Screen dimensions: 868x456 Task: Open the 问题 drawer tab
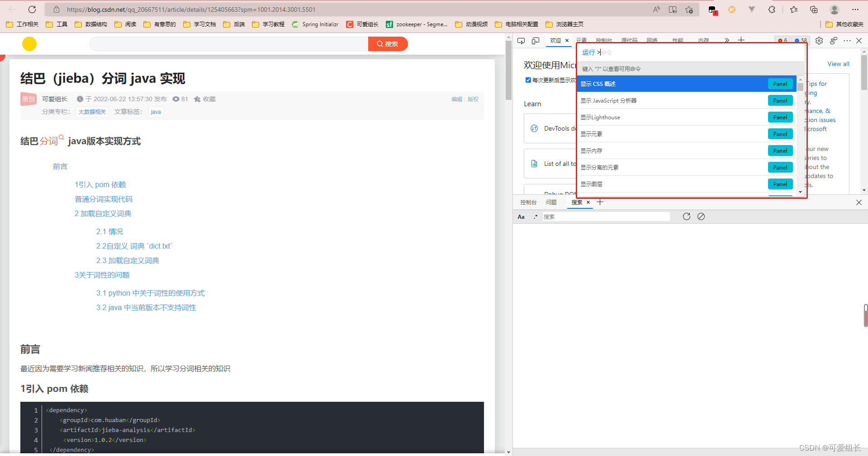[551, 202]
